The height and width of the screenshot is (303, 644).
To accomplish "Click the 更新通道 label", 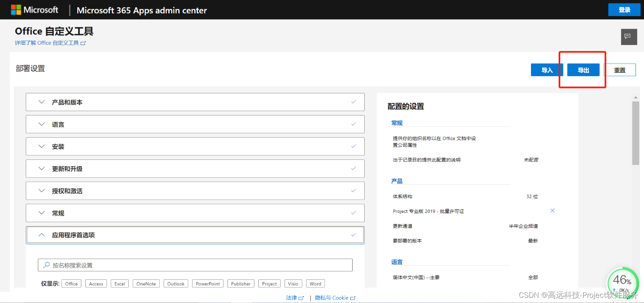I will [x=402, y=226].
